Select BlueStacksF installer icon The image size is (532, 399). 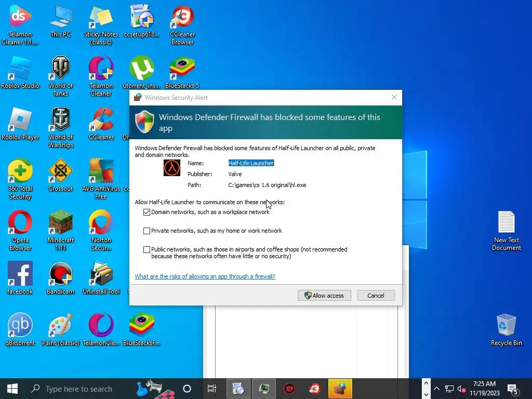(141, 329)
